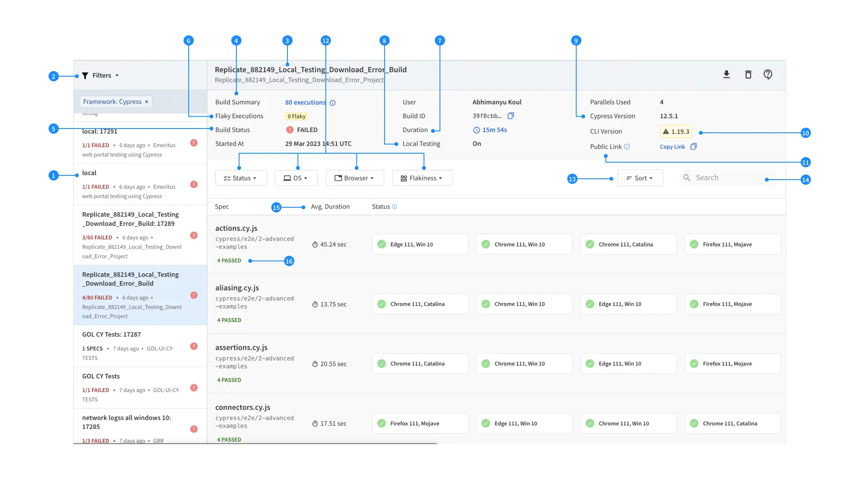Click info icon beside Status column header
The height and width of the screenshot is (504, 859).
pyautogui.click(x=394, y=206)
